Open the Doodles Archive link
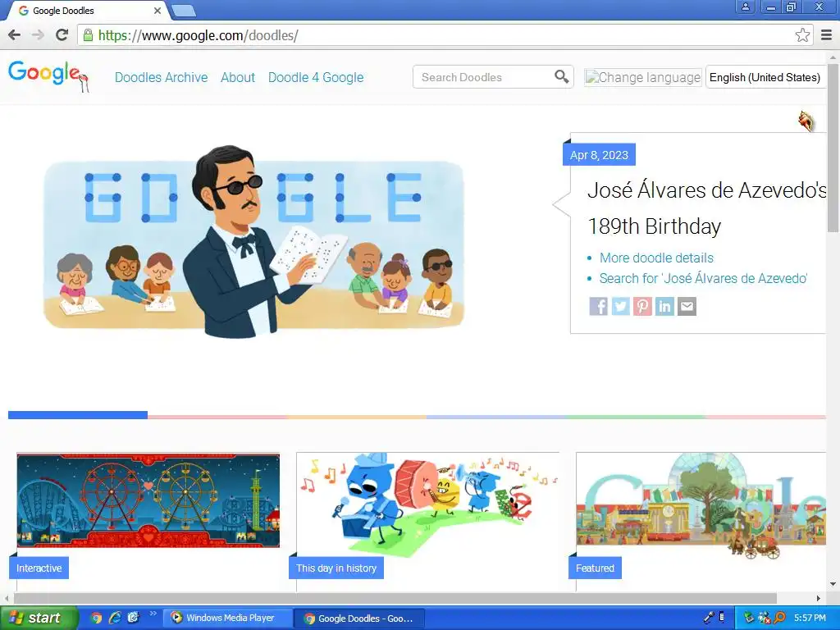This screenshot has width=840, height=630. click(162, 77)
